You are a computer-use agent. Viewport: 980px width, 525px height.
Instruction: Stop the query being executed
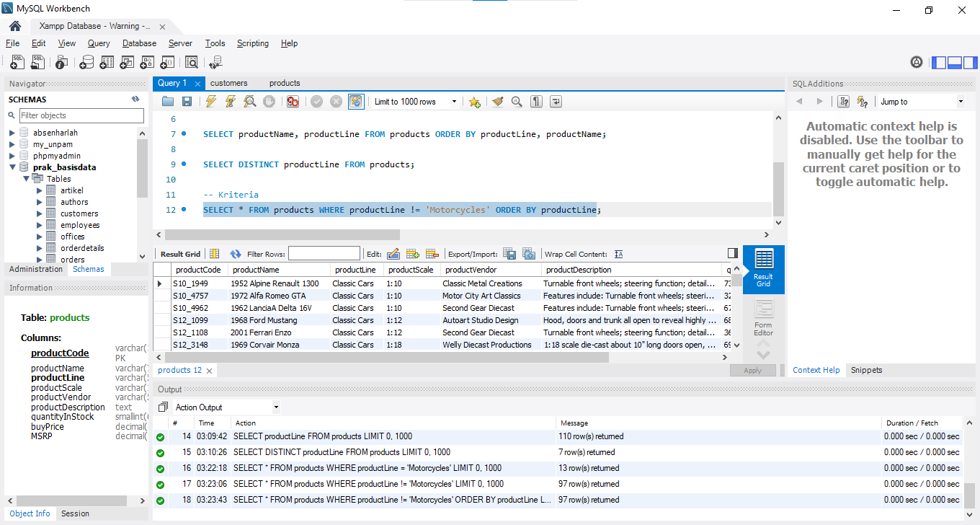[x=269, y=102]
